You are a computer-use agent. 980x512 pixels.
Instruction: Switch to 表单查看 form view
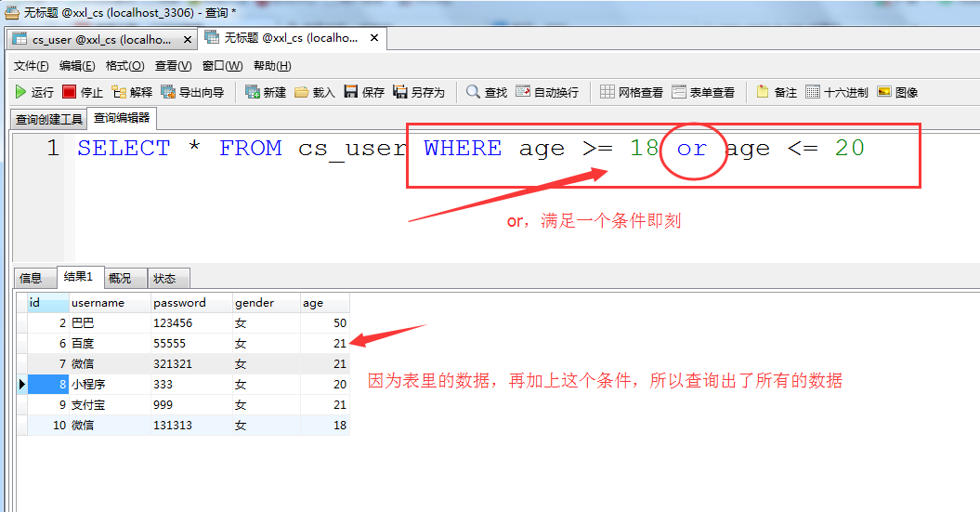pos(703,93)
